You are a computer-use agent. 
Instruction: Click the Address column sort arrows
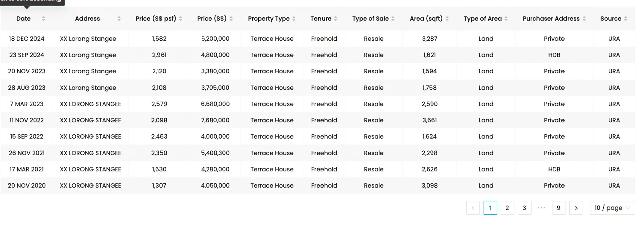click(x=119, y=19)
